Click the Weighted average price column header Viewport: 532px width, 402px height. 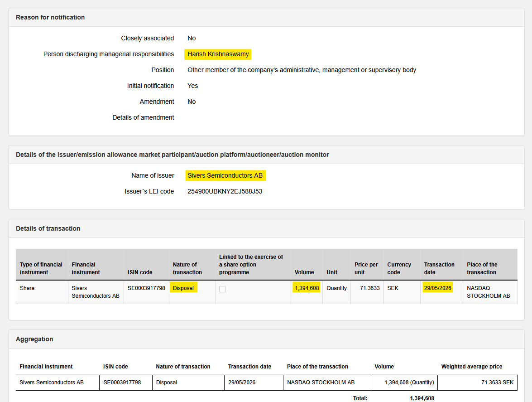coord(472,367)
